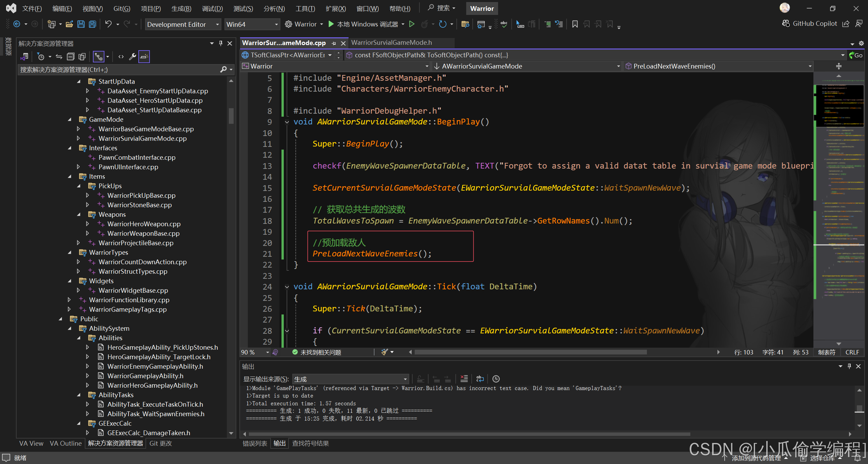Click the GitHub Copilot button
The height and width of the screenshot is (464, 868).
click(810, 23)
